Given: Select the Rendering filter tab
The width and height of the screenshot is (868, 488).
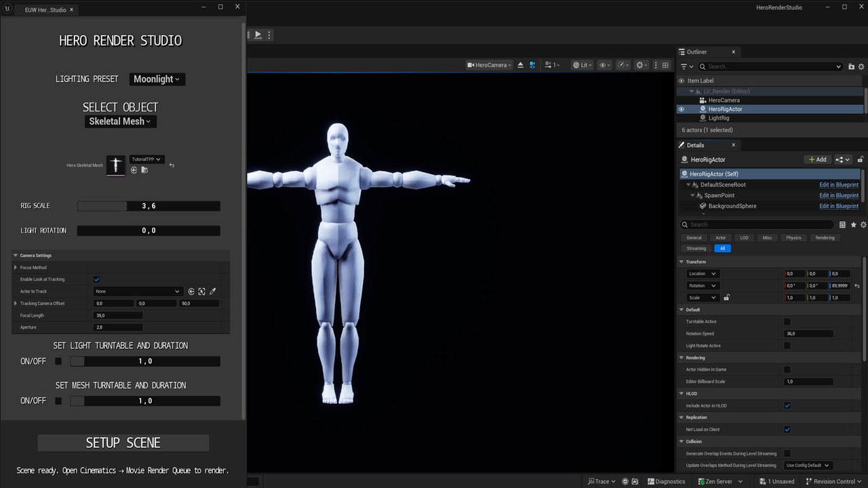Looking at the screenshot, I should 825,238.
